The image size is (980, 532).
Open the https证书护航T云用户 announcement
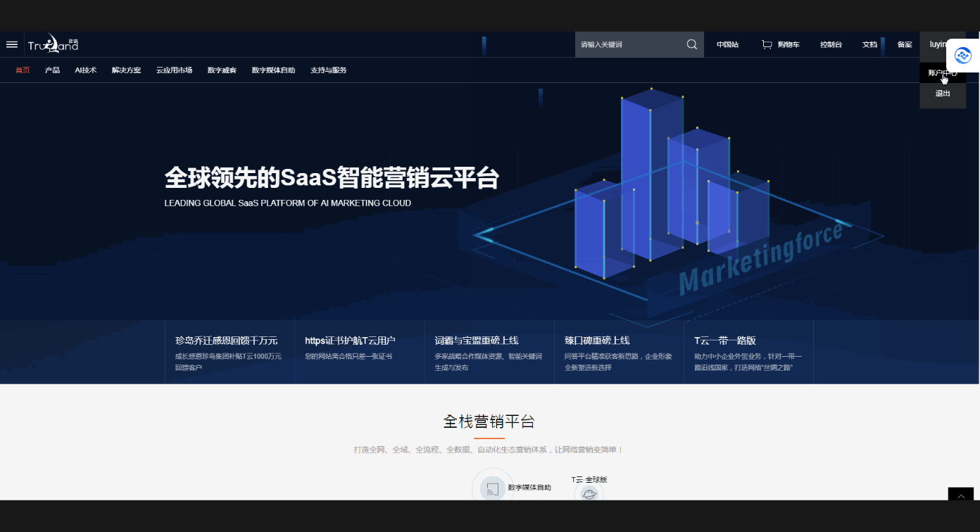[x=350, y=341]
